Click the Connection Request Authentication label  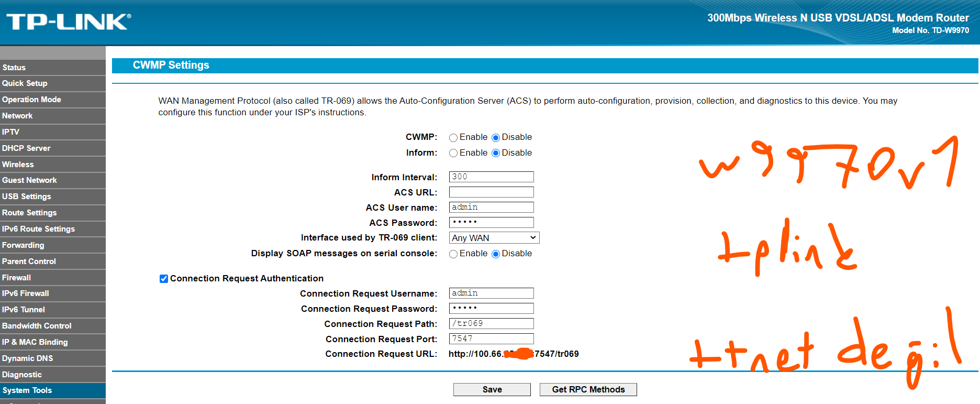(x=247, y=279)
